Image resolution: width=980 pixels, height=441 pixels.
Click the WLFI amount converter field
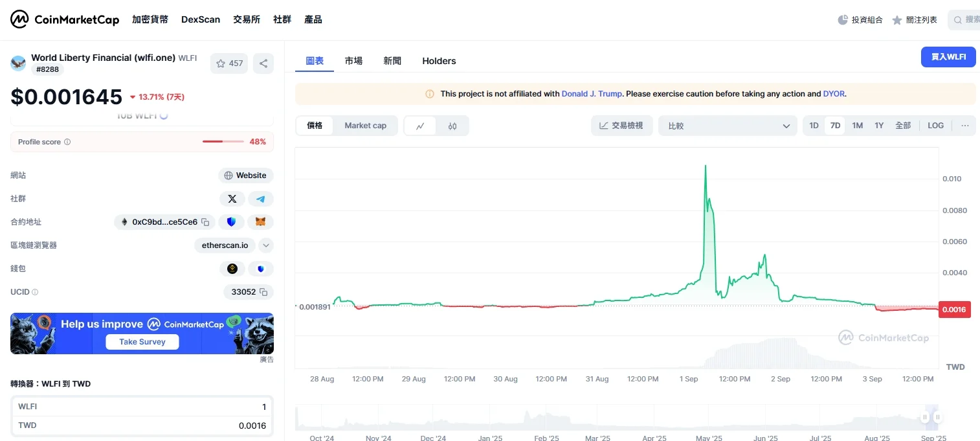[142, 407]
